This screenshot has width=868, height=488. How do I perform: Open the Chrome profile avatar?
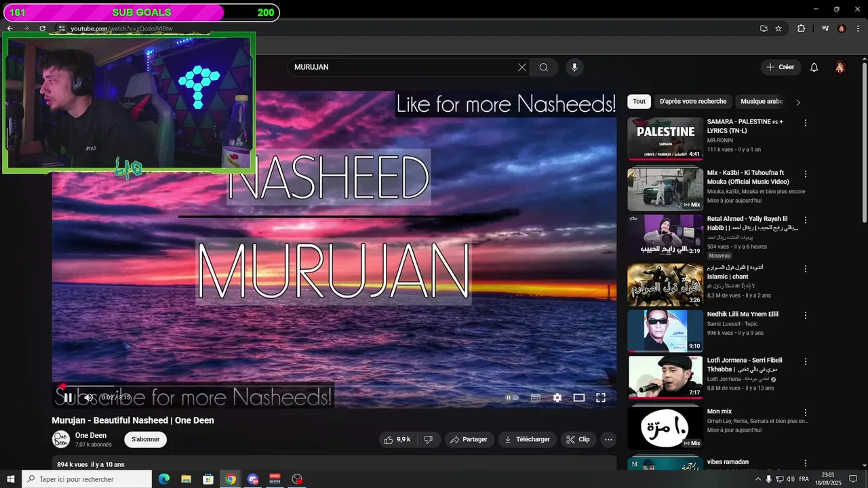(x=842, y=28)
